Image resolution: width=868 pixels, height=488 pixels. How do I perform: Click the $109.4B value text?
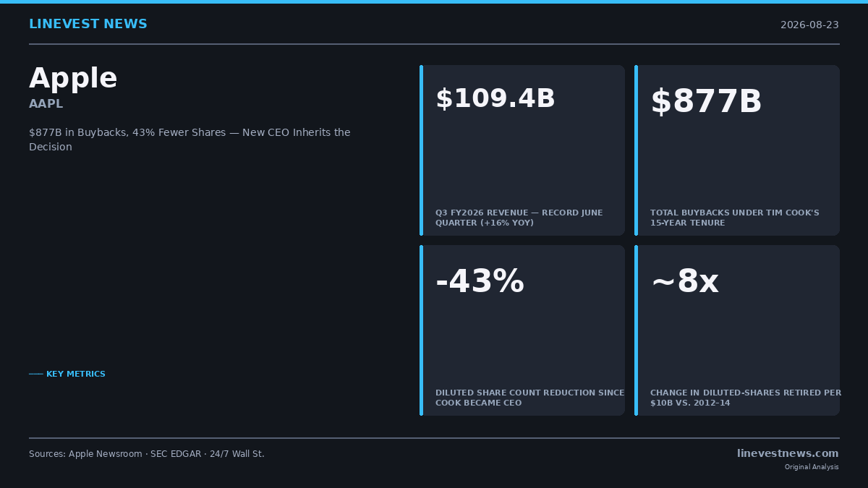[x=495, y=99]
